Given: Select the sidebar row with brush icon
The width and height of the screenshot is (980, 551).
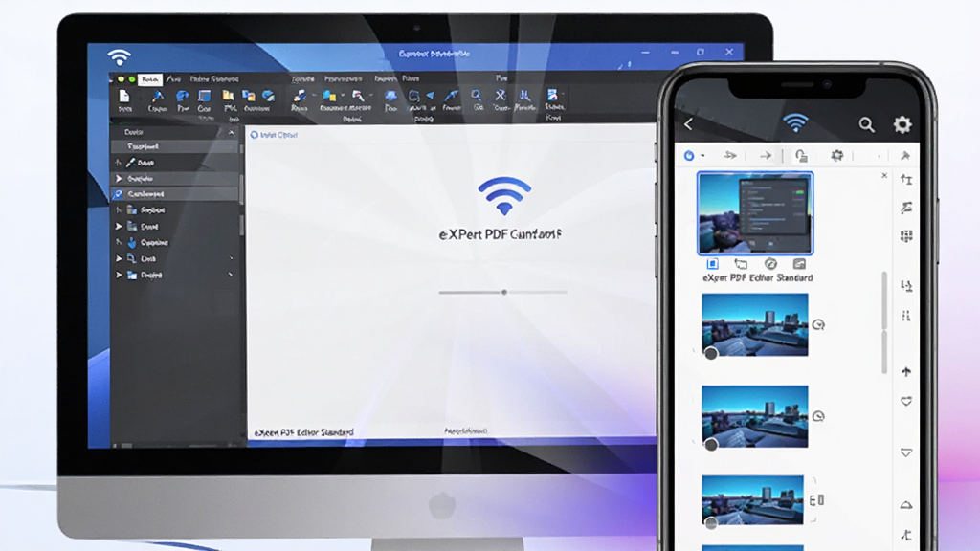Looking at the screenshot, I should (175, 163).
